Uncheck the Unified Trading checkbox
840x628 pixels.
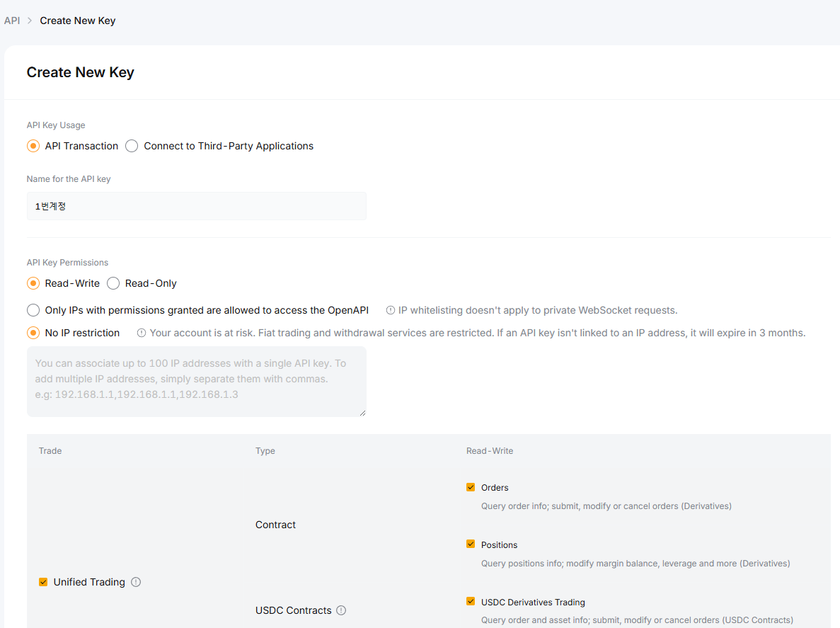[x=43, y=582]
